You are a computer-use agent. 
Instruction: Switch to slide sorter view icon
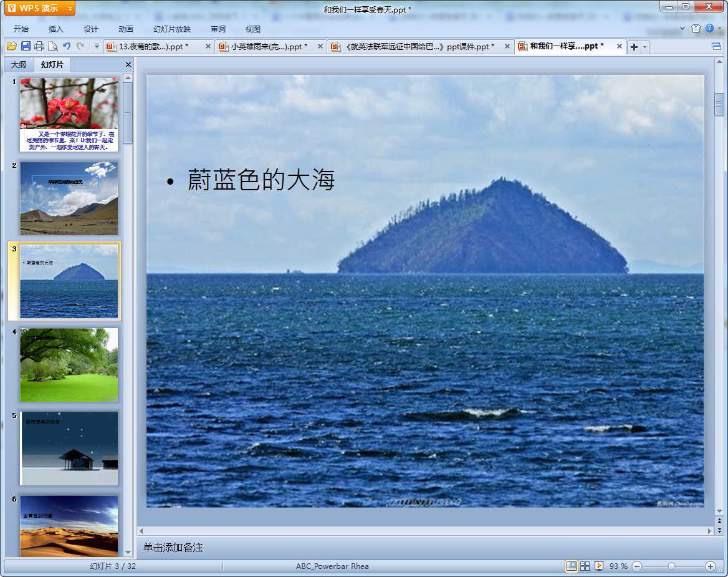pos(585,566)
